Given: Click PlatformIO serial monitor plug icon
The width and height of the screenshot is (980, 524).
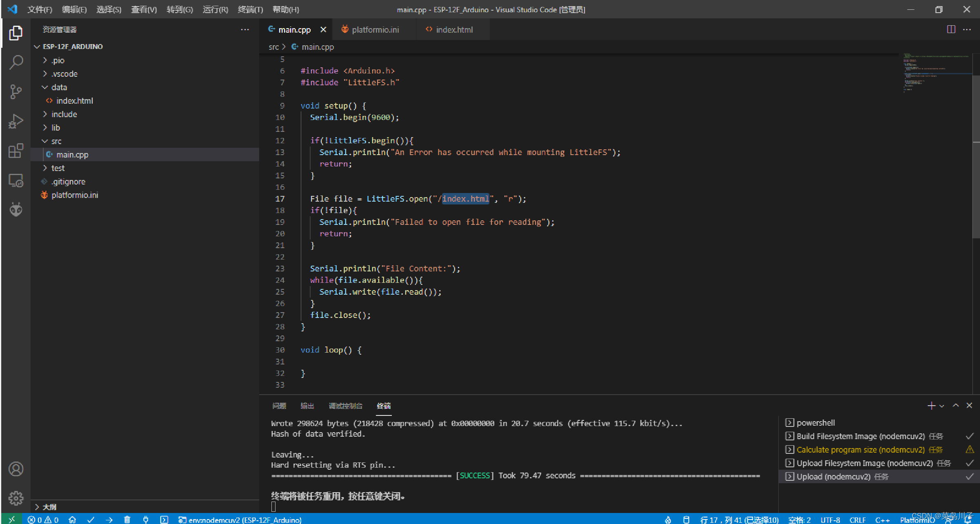Looking at the screenshot, I should [146, 520].
